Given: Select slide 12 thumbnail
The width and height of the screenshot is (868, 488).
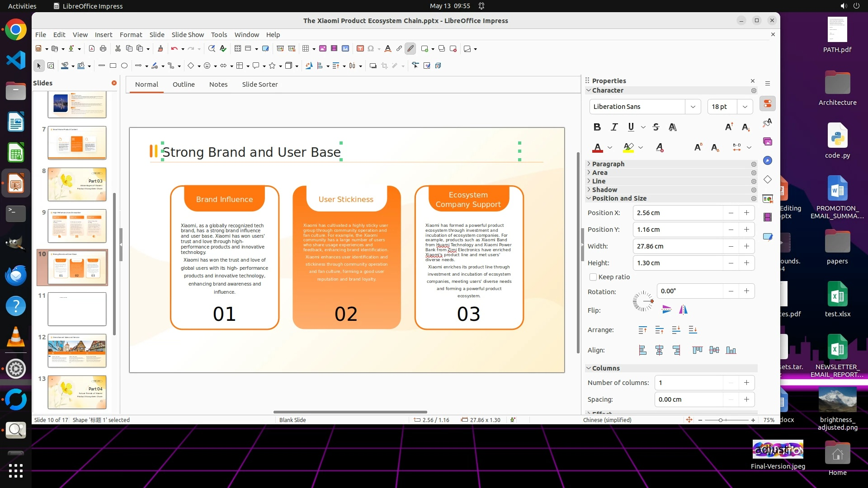Looking at the screenshot, I should tap(77, 351).
